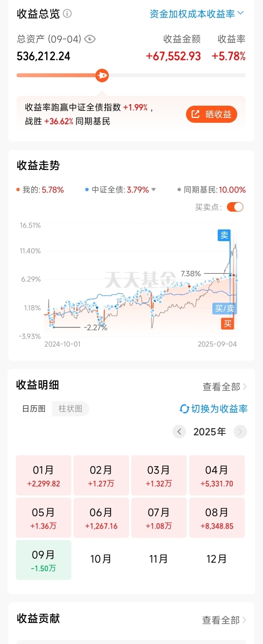The image size is (263, 644).
Task: Hide total assets with the eye icon
Action: (x=90, y=39)
